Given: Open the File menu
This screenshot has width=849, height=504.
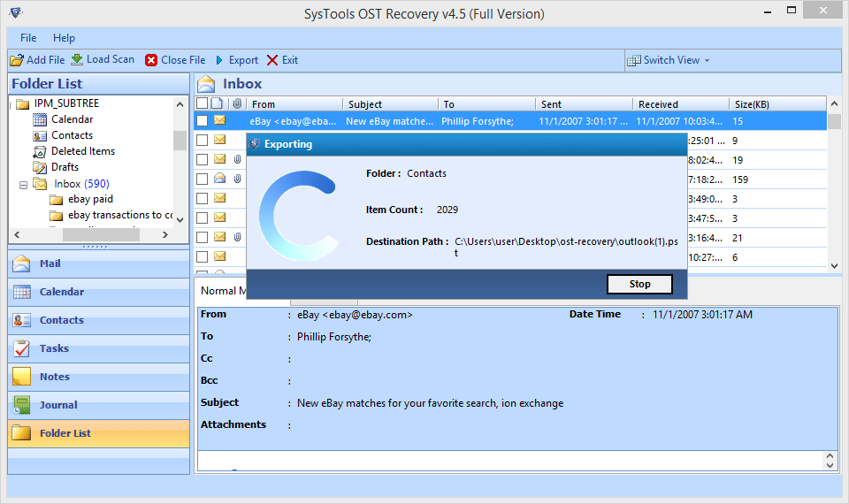Looking at the screenshot, I should 28,38.
